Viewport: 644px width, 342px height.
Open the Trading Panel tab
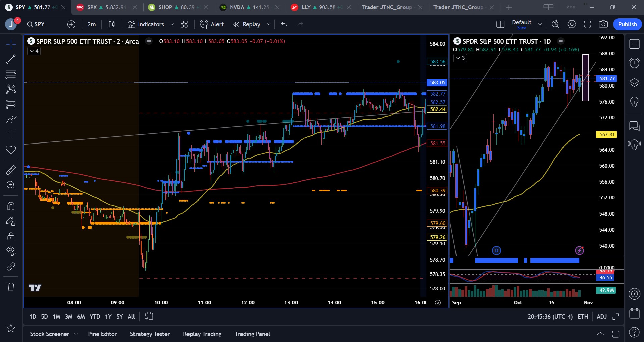coord(252,334)
